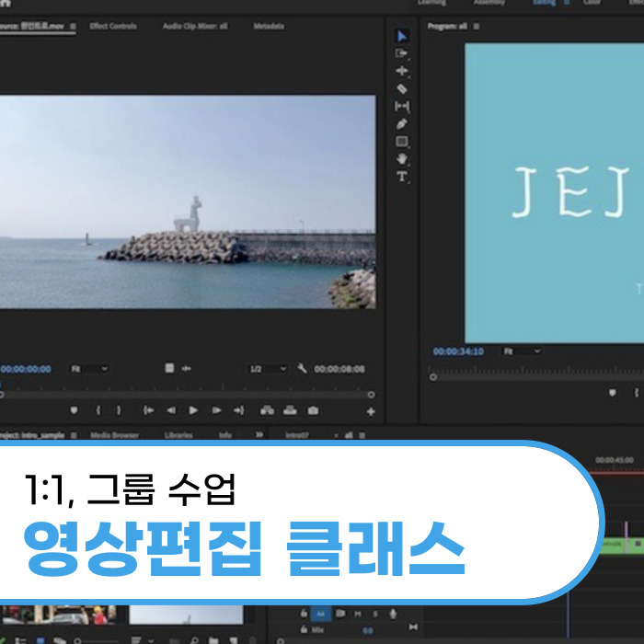
Task: Step forward one frame in Source monitor
Action: 216,410
